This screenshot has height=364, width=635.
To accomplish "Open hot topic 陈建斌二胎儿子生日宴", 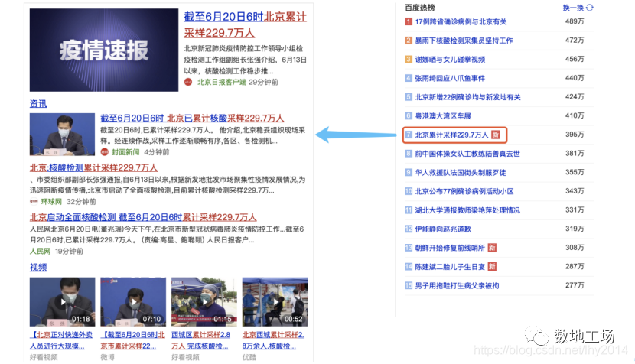I will (x=450, y=267).
